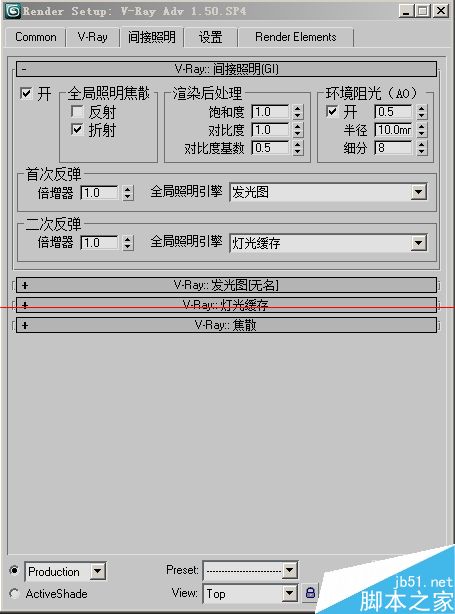Adjust the 二次反弹 倍增器 spinner
The width and height of the screenshot is (455, 614).
(x=128, y=243)
